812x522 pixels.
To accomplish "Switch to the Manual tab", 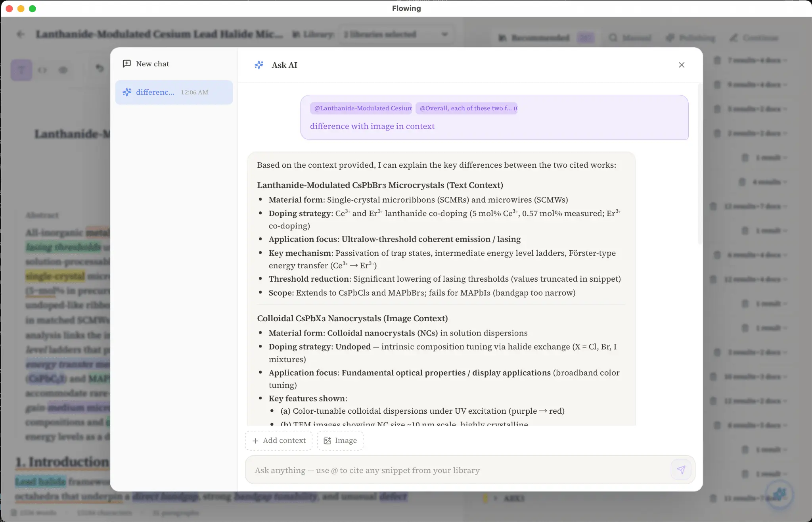I will [630, 38].
